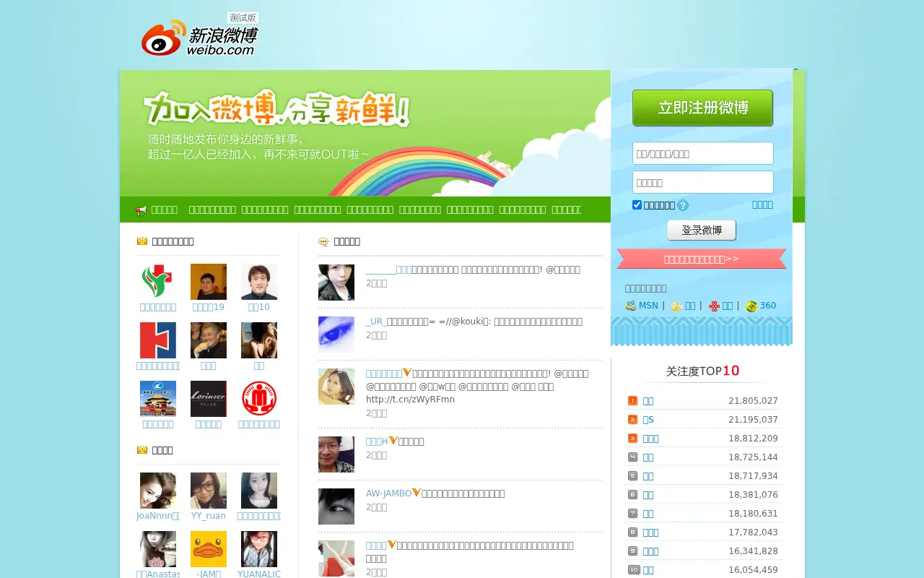Click the red and blue H logo avatar

[x=158, y=340]
